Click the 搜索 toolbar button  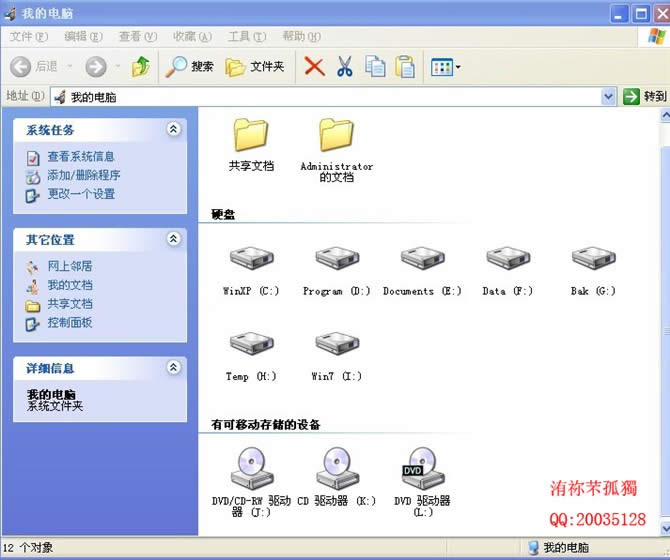pyautogui.click(x=190, y=67)
